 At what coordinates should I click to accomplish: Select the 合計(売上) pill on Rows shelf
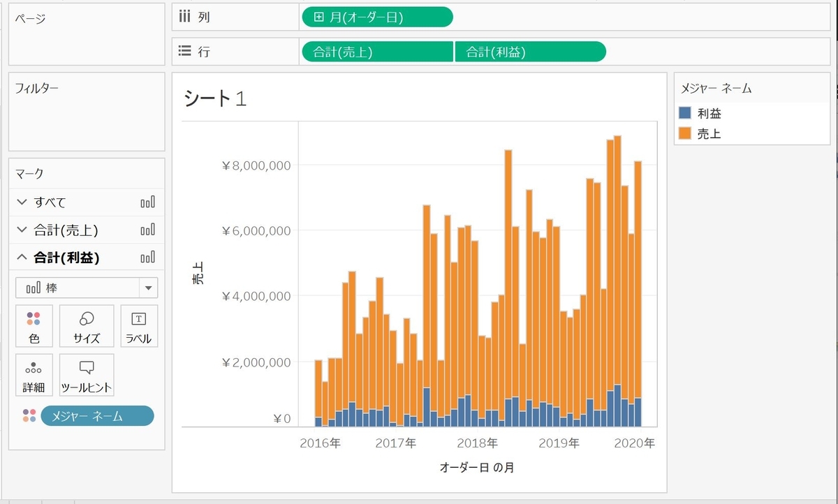[x=377, y=52]
